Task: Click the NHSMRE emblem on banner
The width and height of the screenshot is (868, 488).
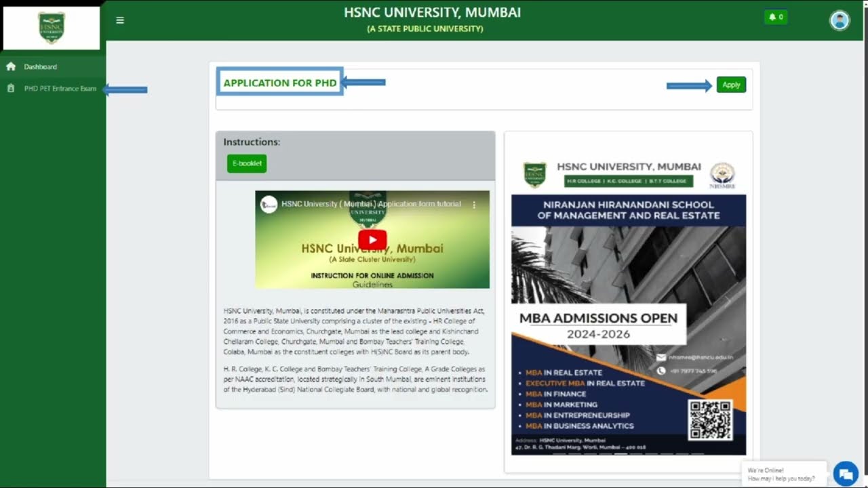Action: pyautogui.click(x=722, y=175)
